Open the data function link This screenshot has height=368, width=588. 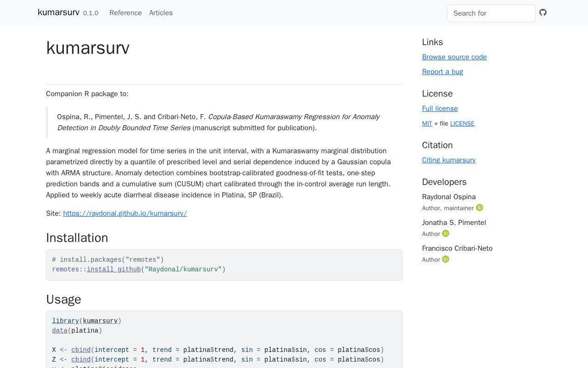(x=60, y=330)
